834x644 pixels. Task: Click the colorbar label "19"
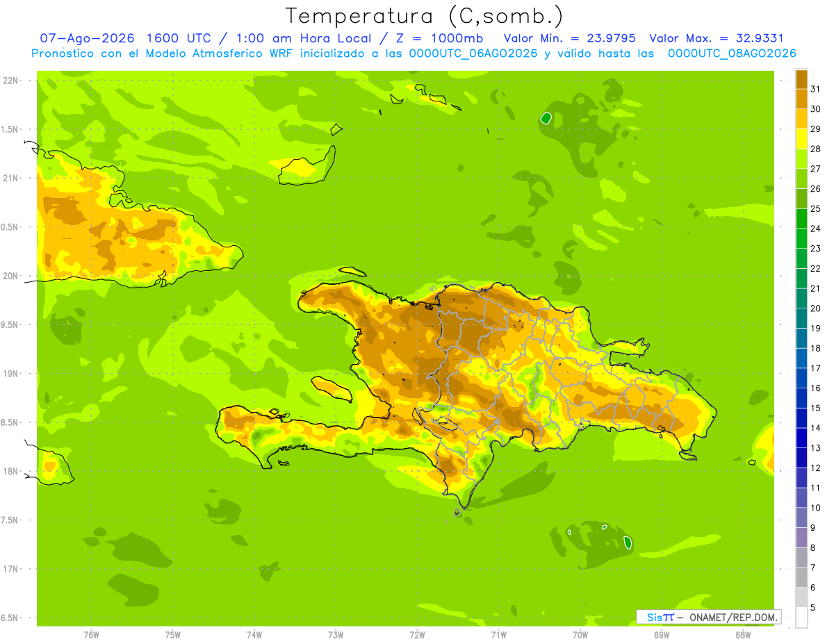[815, 328]
